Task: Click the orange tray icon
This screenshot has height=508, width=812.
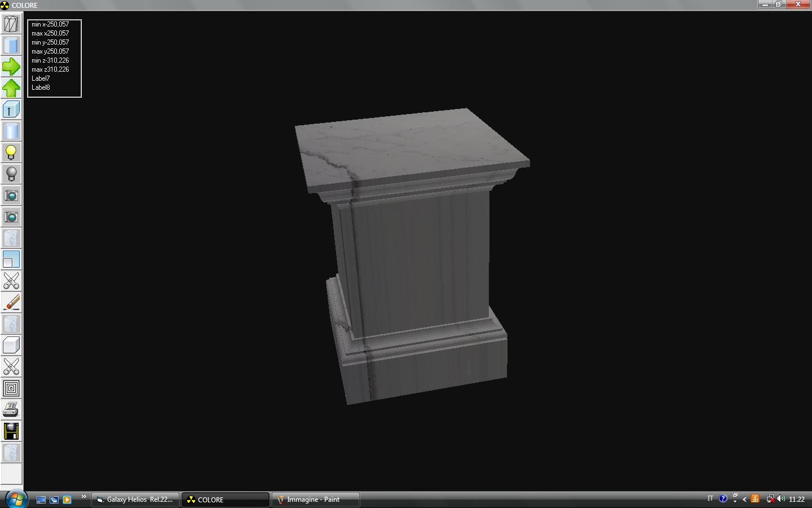Action: [x=756, y=499]
